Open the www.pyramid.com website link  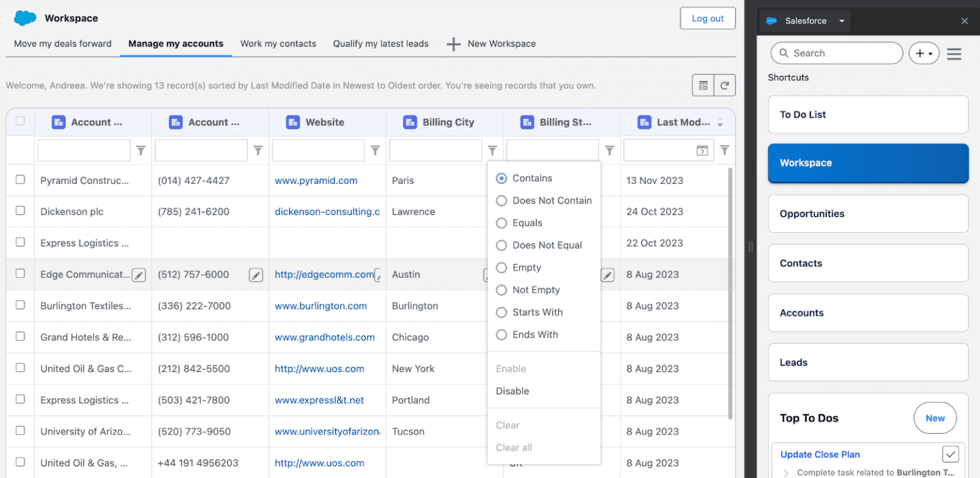[316, 181]
